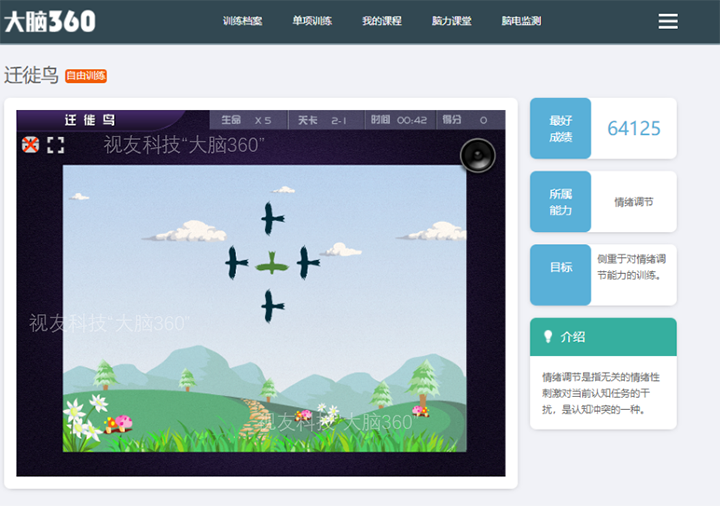Select 脑力课堂 in navigation bar
The width and height of the screenshot is (720, 506).
[452, 21]
